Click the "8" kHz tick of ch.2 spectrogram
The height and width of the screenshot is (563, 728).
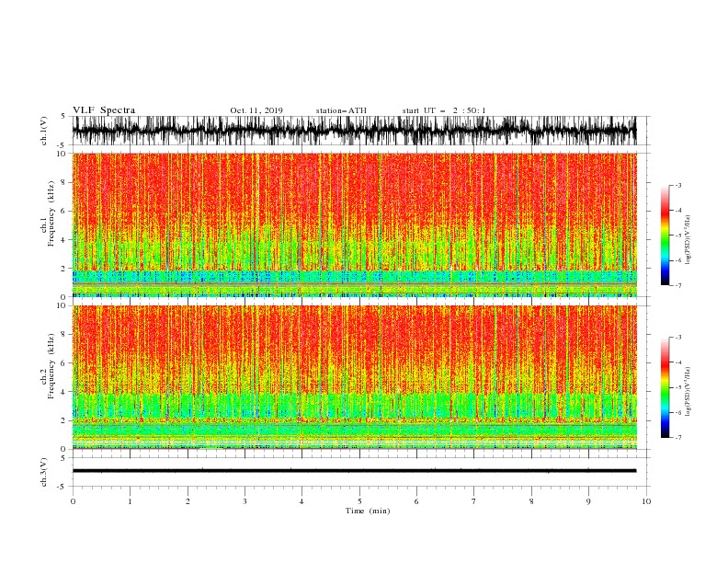pyautogui.click(x=64, y=335)
